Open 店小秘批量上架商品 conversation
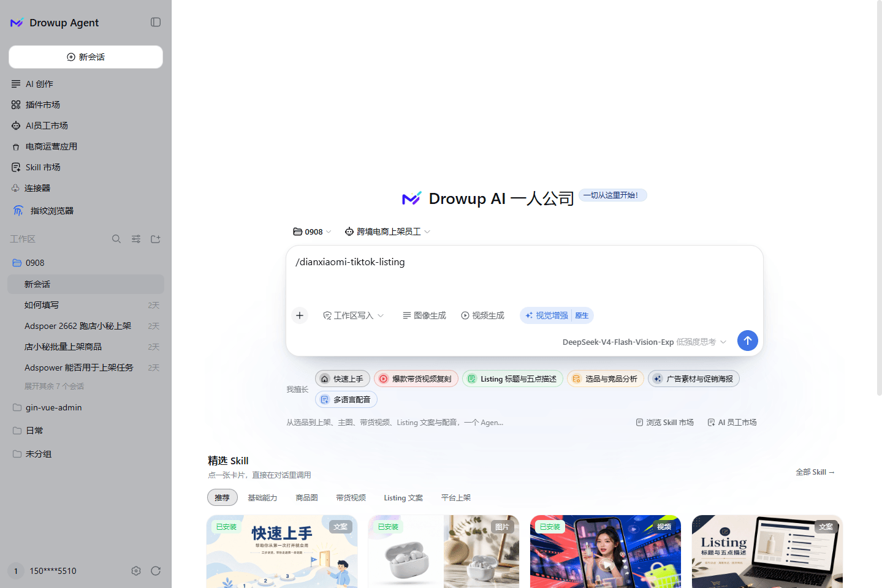Image resolution: width=882 pixels, height=588 pixels. [x=86, y=347]
